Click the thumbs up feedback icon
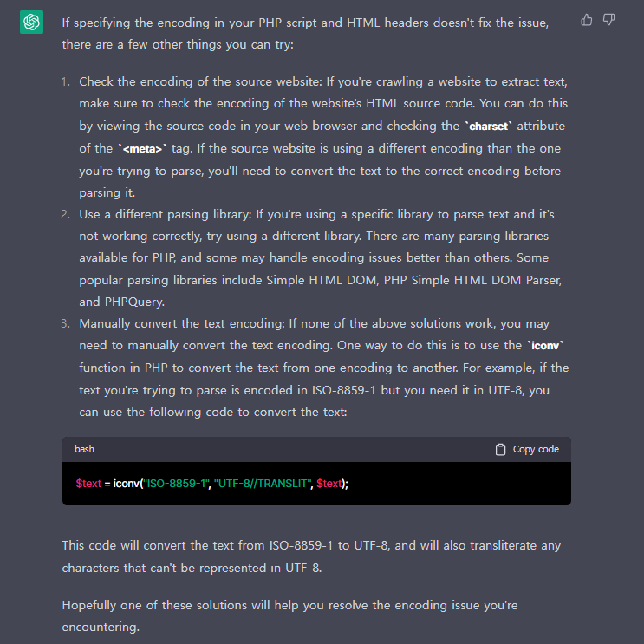Image resolution: width=644 pixels, height=644 pixels. (586, 20)
